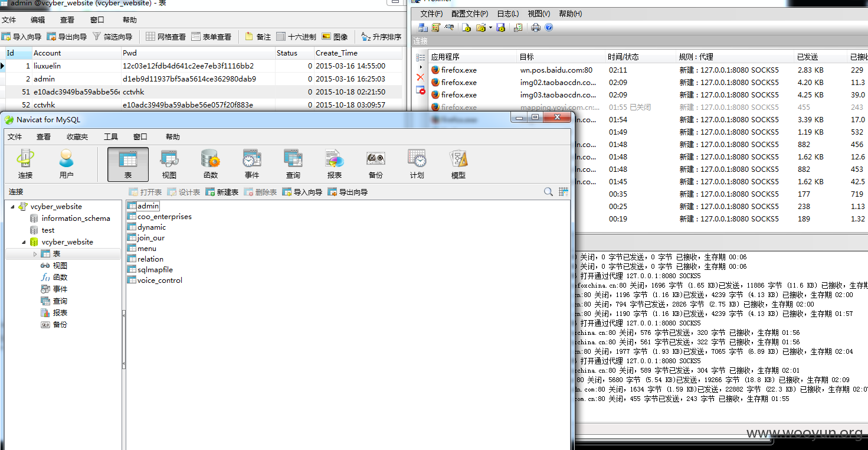Collapse the vcyber_website connection tree node

click(13, 207)
